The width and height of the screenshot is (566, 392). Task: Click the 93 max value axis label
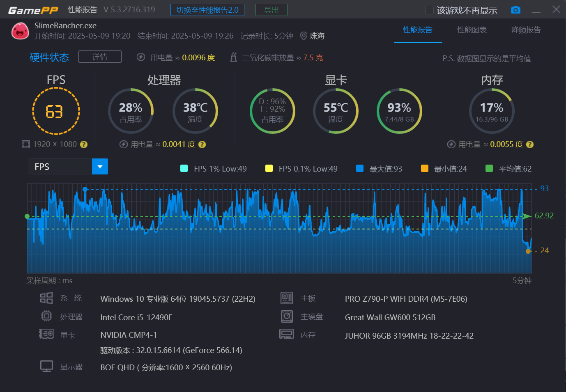pos(544,188)
